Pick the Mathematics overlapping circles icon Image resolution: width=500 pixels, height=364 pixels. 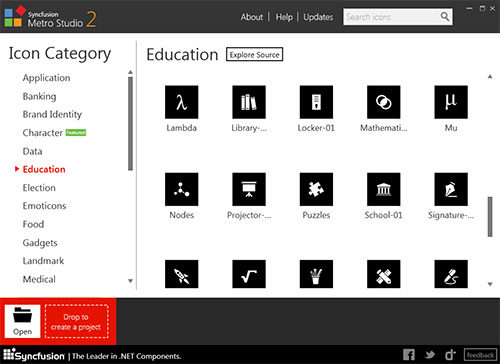pyautogui.click(x=384, y=102)
